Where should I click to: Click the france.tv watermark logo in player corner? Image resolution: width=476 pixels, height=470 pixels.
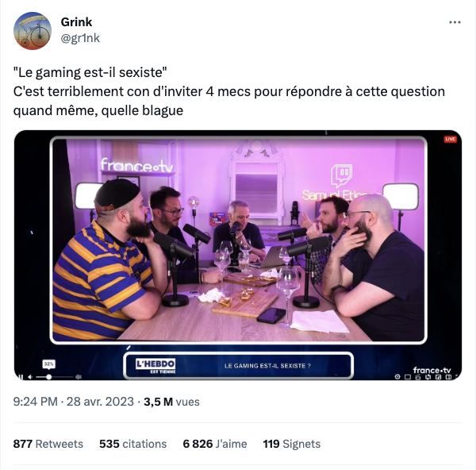(x=432, y=370)
